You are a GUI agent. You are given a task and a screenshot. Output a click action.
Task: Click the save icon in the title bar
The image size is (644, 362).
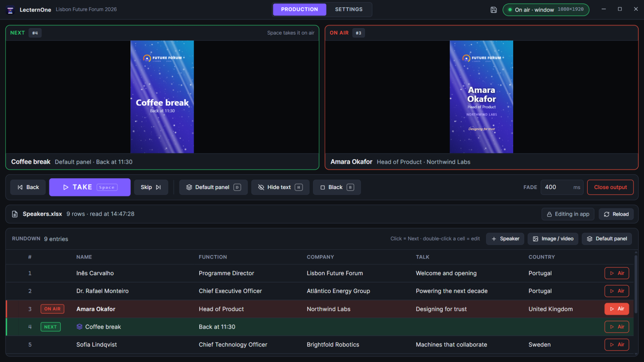point(493,10)
